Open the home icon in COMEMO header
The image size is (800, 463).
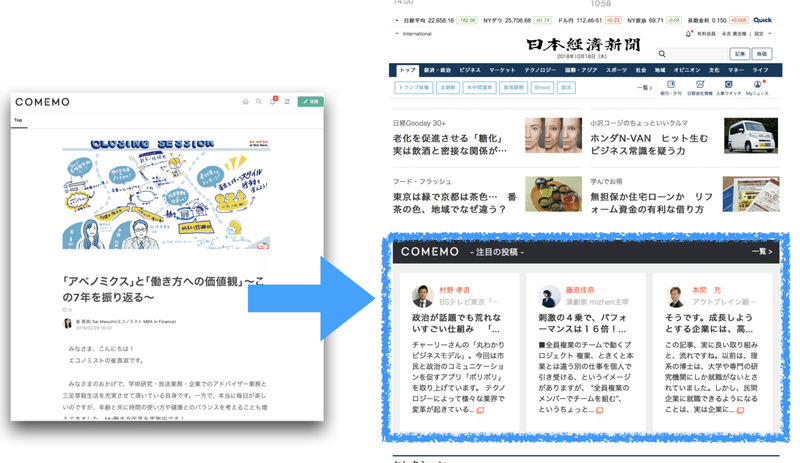[x=245, y=102]
